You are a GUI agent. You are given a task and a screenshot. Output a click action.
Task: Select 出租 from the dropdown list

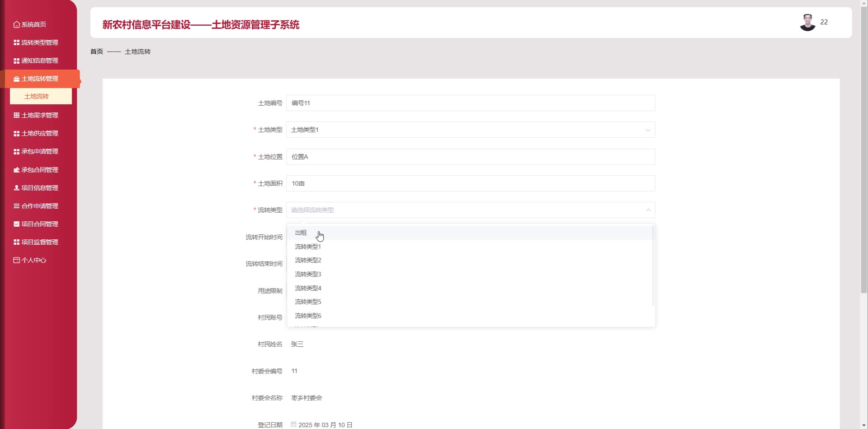click(x=470, y=233)
